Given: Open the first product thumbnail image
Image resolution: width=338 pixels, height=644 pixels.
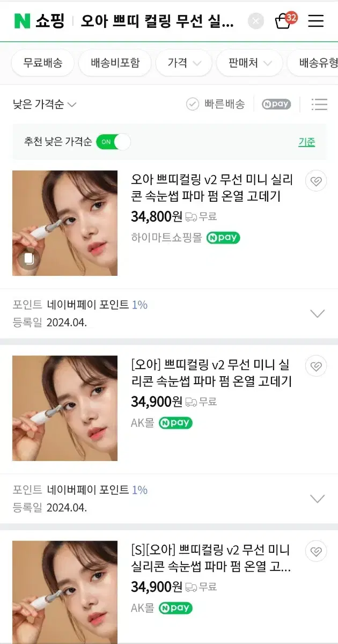Looking at the screenshot, I should [65, 223].
